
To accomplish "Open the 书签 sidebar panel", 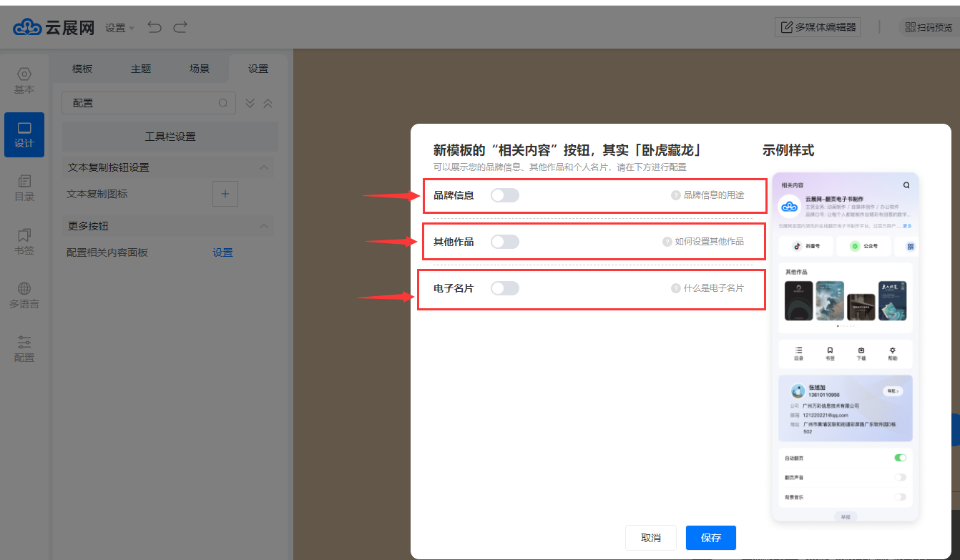I will pos(24,242).
